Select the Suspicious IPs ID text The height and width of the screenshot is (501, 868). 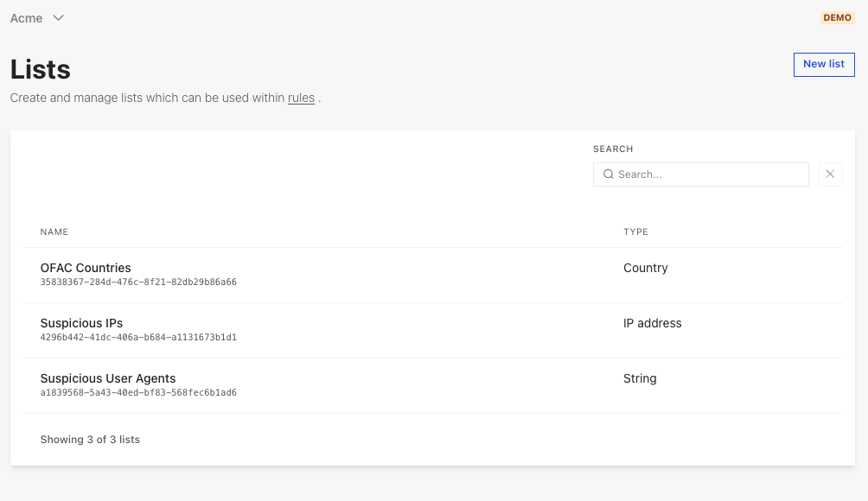tap(138, 338)
